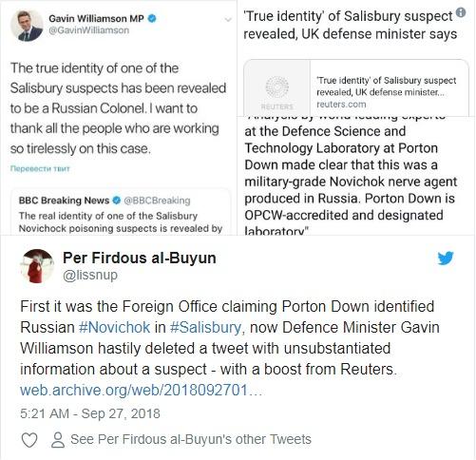
Task: Open the #Salisbury hashtag
Action: point(205,327)
